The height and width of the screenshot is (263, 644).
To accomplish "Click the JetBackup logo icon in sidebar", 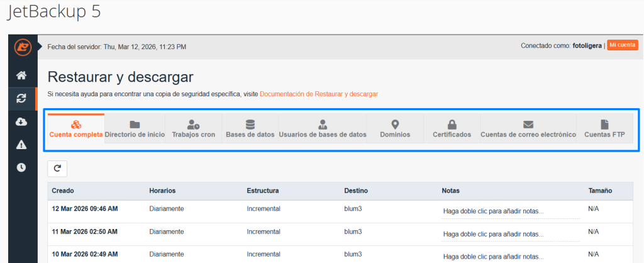I will click(23, 47).
